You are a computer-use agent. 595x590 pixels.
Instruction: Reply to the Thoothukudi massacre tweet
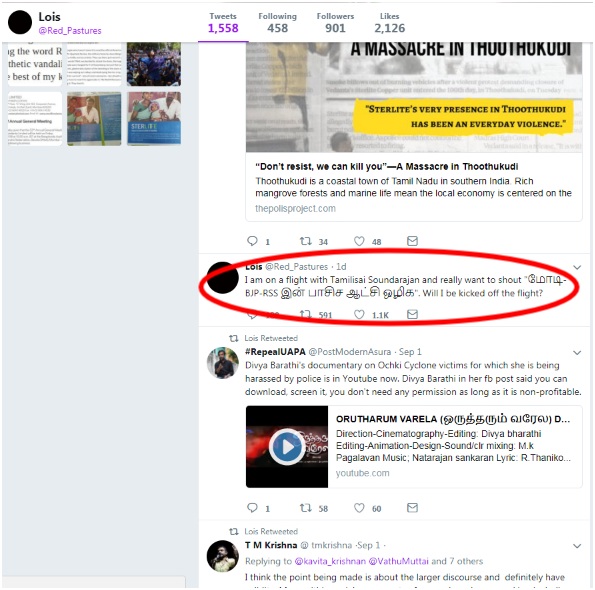pos(252,241)
